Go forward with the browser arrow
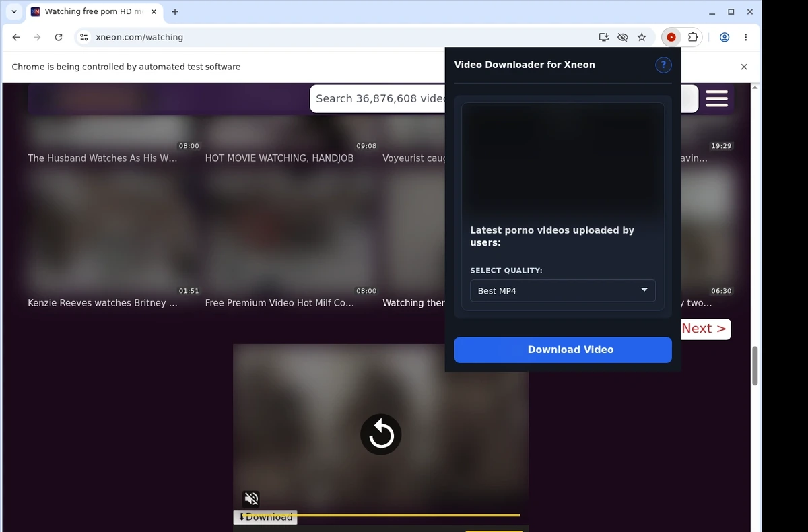This screenshot has width=808, height=532. click(x=37, y=37)
